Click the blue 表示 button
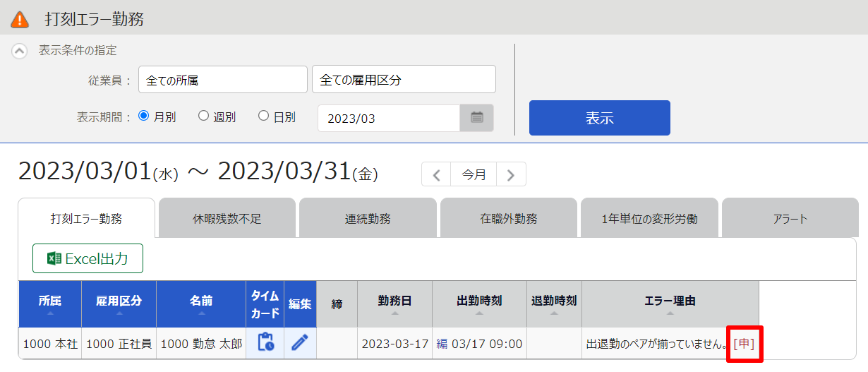Screen dimensions: 868x372 click(600, 118)
